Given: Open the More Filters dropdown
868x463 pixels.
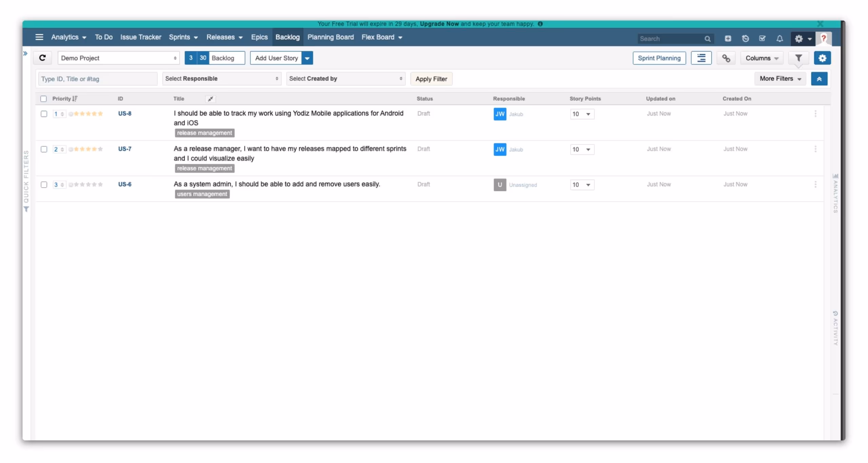Looking at the screenshot, I should click(780, 79).
